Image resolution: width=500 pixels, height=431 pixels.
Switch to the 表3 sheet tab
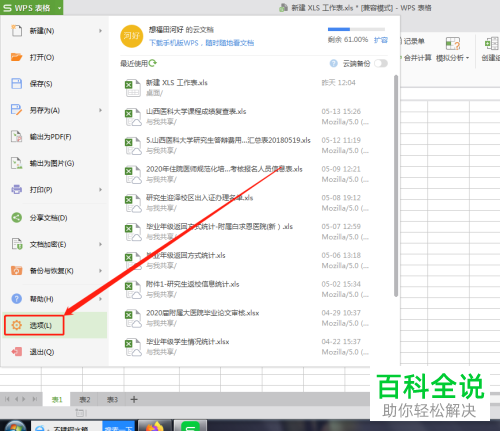[x=112, y=399]
